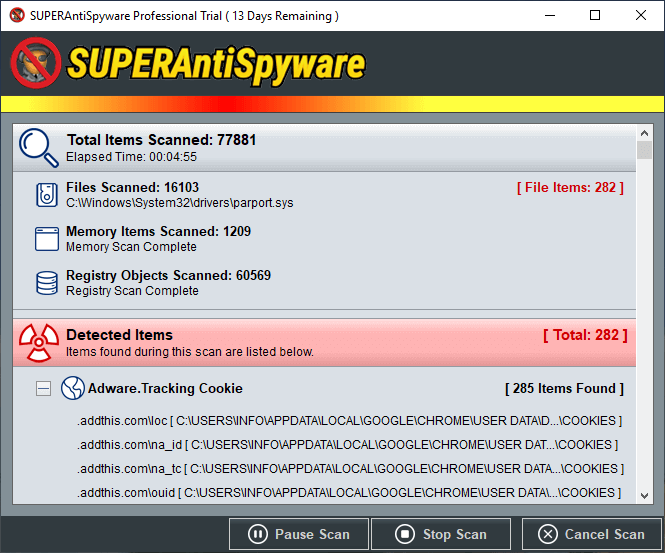The height and width of the screenshot is (553, 665).
Task: Click the database Registry Objects Scanned icon
Action: pyautogui.click(x=47, y=283)
